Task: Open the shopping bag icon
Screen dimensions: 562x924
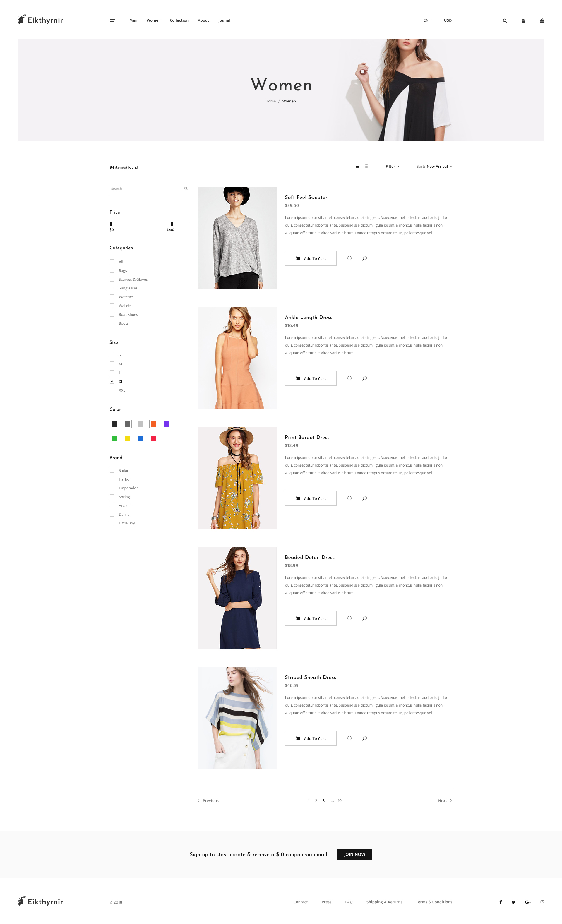Action: 542,20
